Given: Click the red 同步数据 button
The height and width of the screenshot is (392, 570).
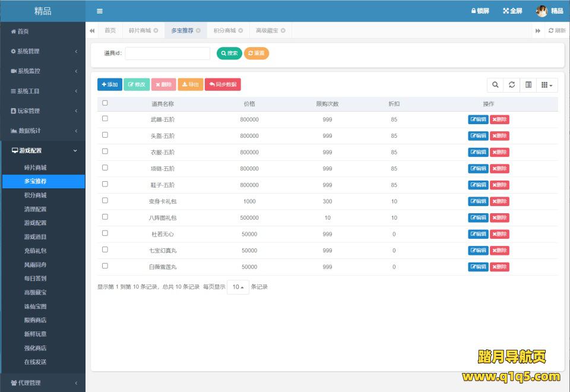Looking at the screenshot, I should point(223,84).
